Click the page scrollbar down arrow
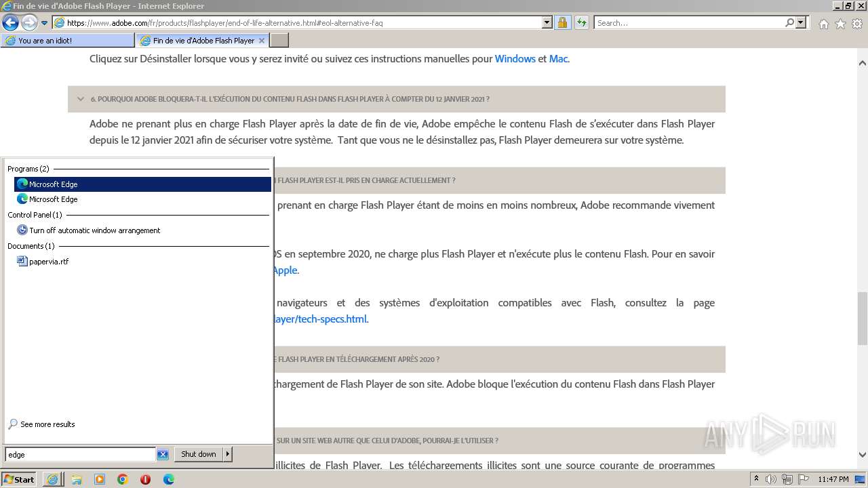Image resolution: width=868 pixels, height=488 pixels. click(x=863, y=455)
